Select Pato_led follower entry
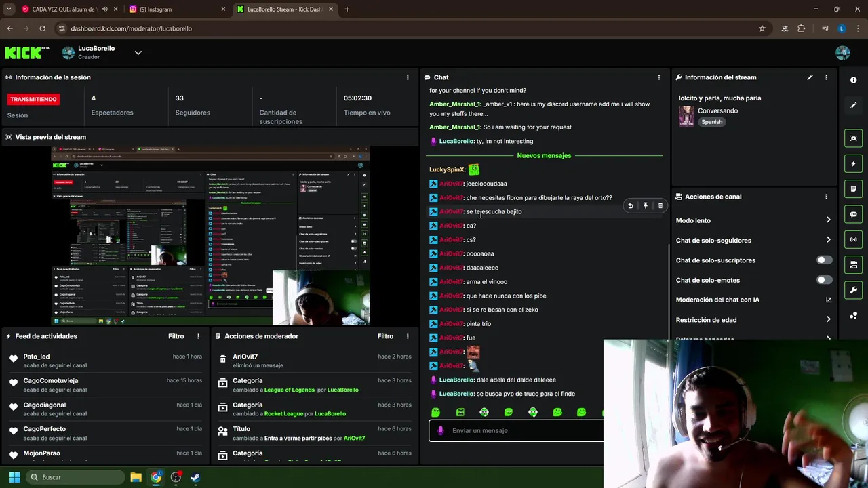 click(x=106, y=361)
